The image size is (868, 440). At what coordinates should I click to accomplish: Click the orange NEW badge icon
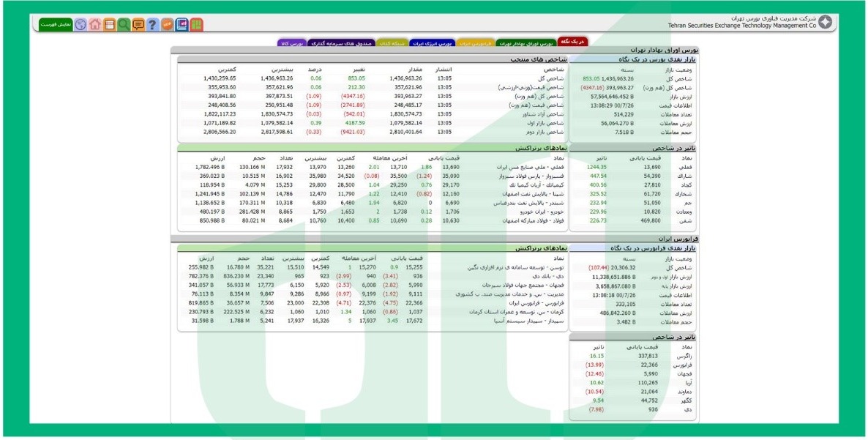[x=167, y=24]
